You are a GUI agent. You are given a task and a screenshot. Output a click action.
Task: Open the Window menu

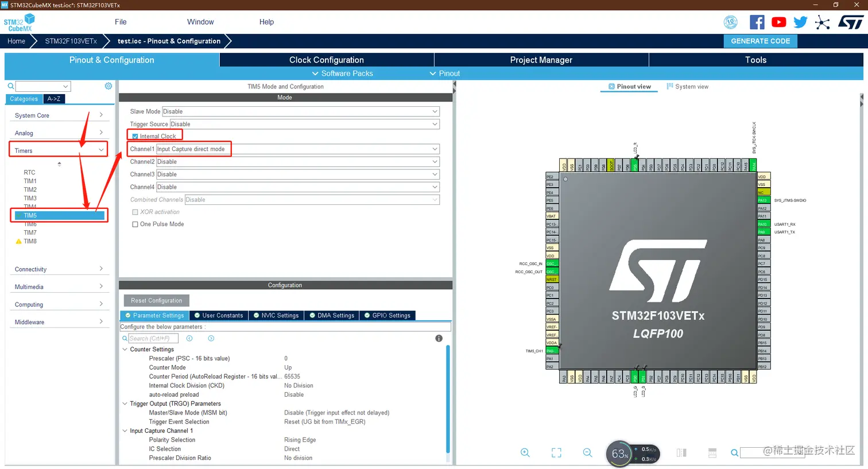pyautogui.click(x=200, y=22)
